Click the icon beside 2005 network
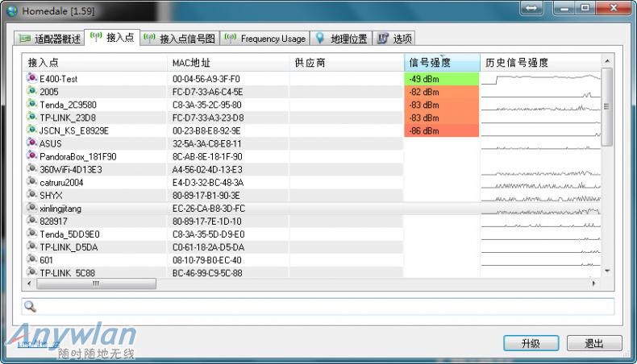This screenshot has width=637, height=364. 31,90
